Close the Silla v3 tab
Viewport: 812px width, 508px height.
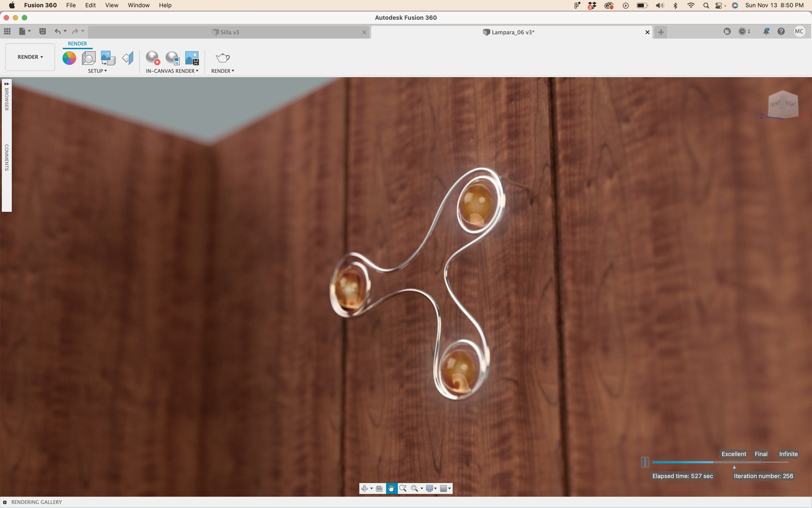coord(364,32)
